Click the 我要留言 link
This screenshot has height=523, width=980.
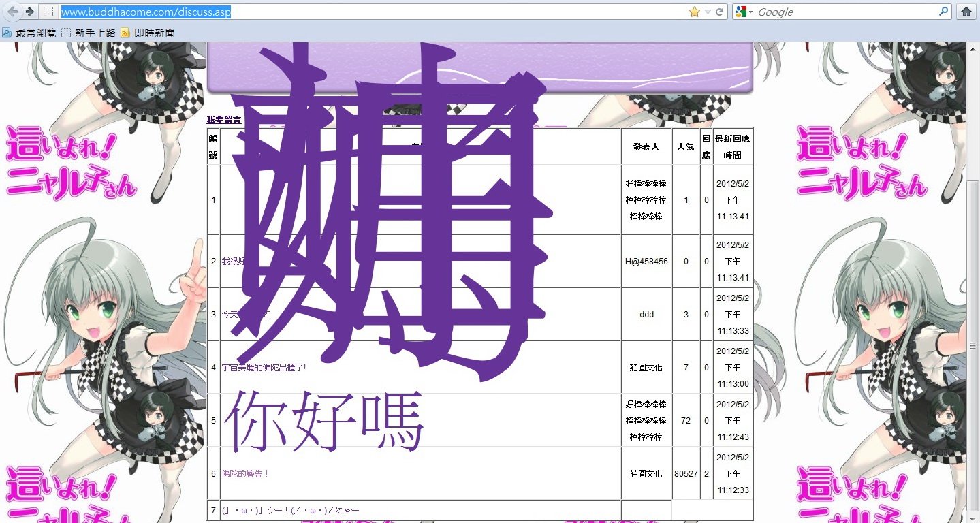point(223,119)
